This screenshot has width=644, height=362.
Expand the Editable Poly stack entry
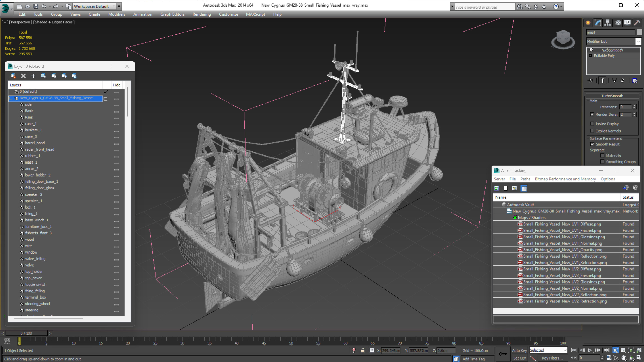tap(591, 55)
